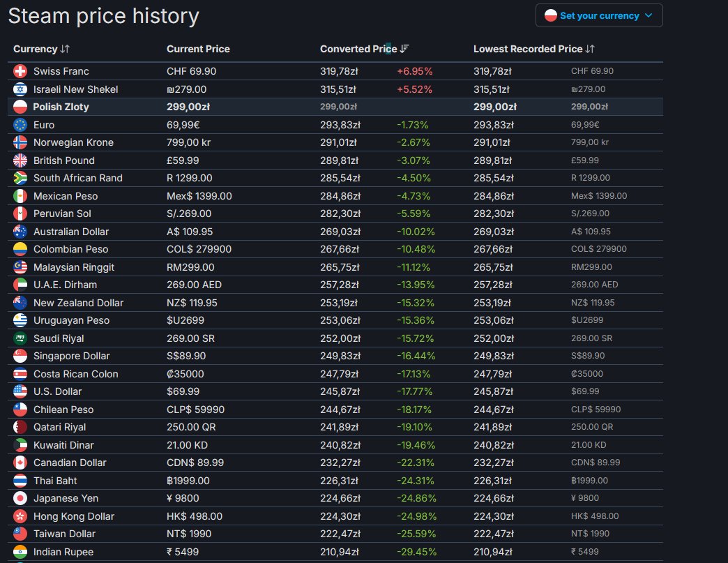Viewport: 728px width, 563px height.
Task: Click the Kuwaiti Dinar price 21.00 KD
Action: [x=187, y=445]
